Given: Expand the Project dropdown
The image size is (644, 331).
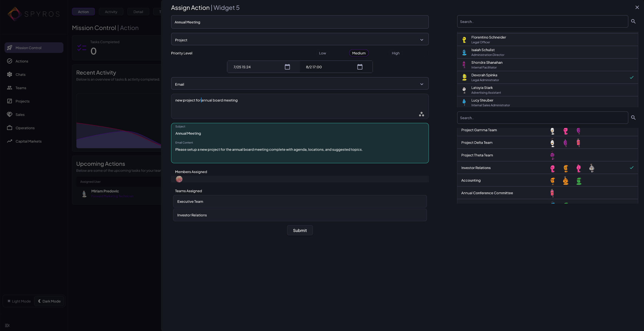Looking at the screenshot, I should (x=300, y=40).
